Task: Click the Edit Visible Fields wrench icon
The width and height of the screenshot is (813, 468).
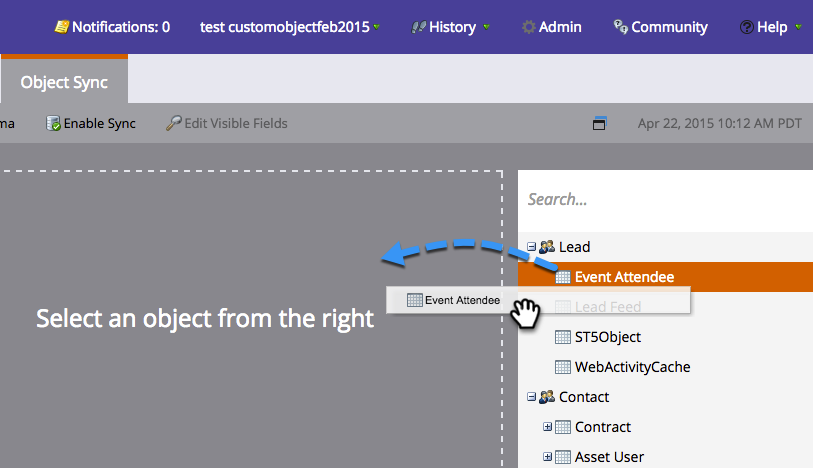Action: click(174, 123)
